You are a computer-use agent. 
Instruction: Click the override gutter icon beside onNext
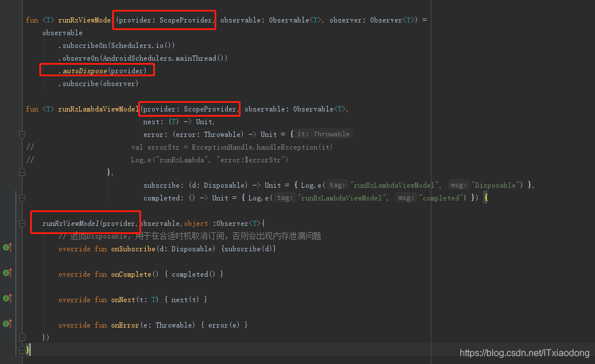tap(8, 298)
